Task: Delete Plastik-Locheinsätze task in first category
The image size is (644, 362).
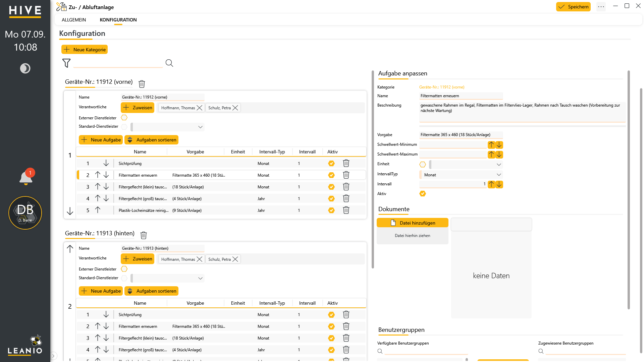Action: 346,210
